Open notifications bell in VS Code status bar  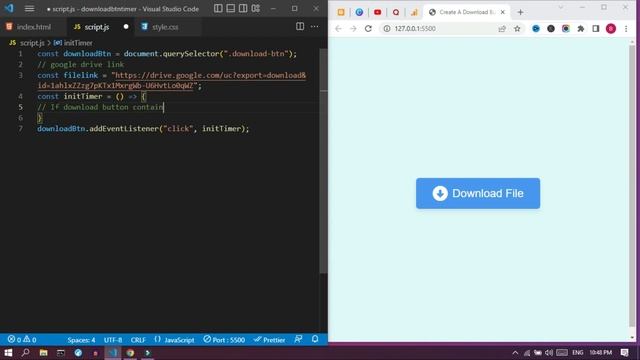[315, 339]
